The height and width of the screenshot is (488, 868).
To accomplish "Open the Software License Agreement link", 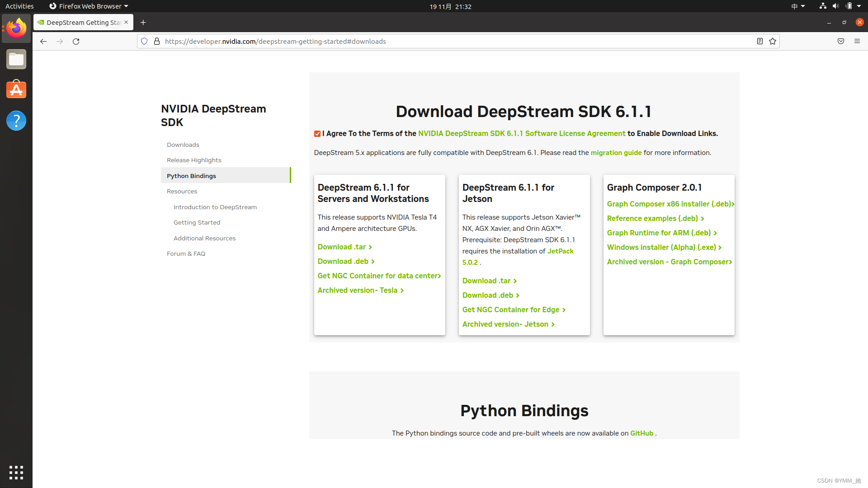I will 522,133.
